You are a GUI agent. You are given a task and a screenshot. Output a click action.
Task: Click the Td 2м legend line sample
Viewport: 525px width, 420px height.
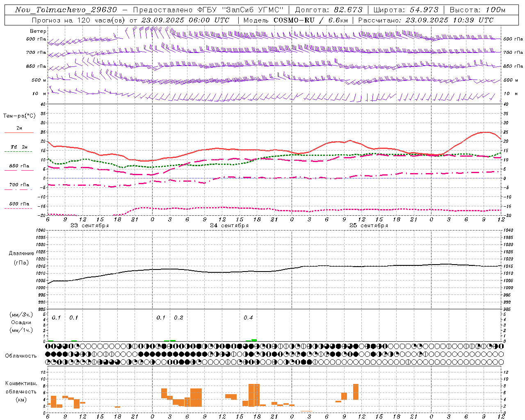pos(19,151)
